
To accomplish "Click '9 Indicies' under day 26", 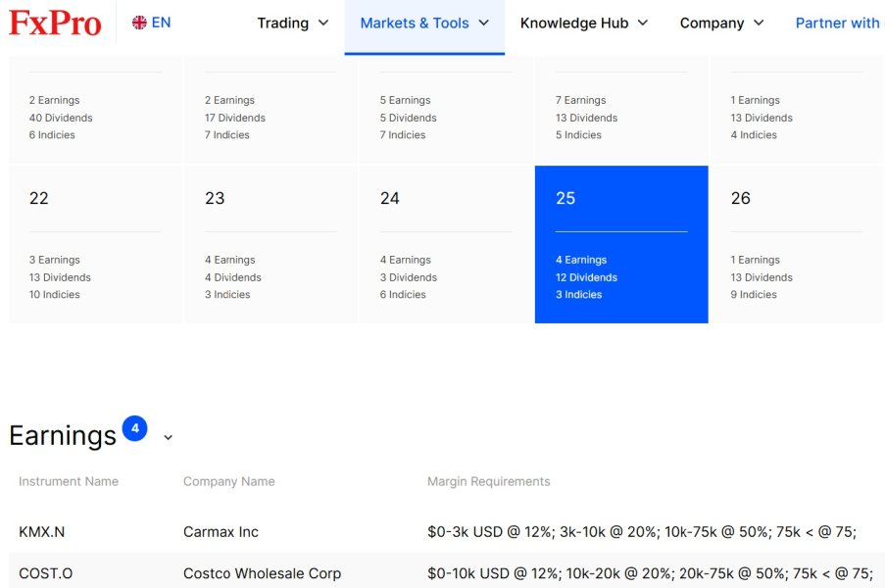I will pyautogui.click(x=754, y=295).
